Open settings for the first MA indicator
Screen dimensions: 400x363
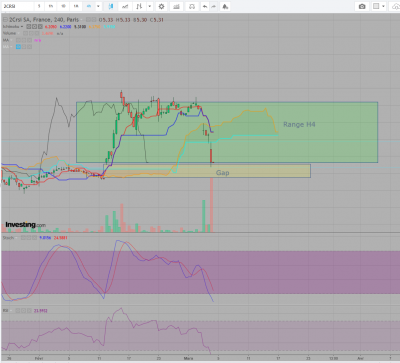[x=24, y=40]
